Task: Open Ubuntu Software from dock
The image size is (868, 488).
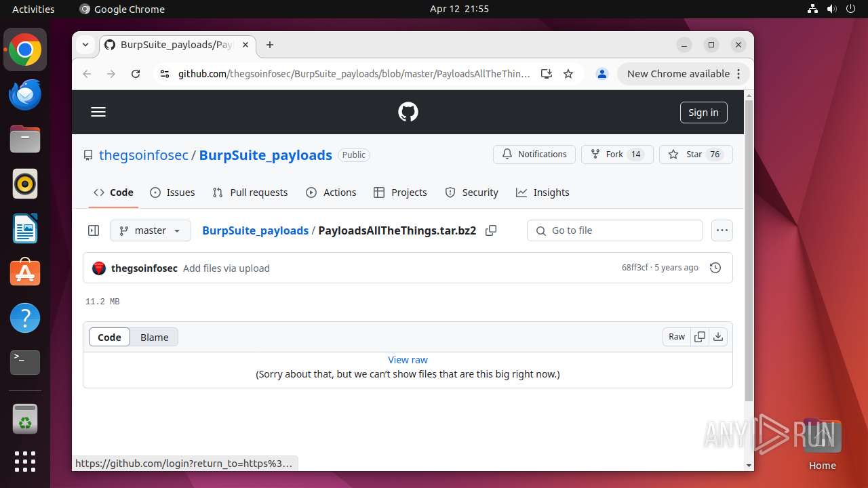Action: pos(25,273)
